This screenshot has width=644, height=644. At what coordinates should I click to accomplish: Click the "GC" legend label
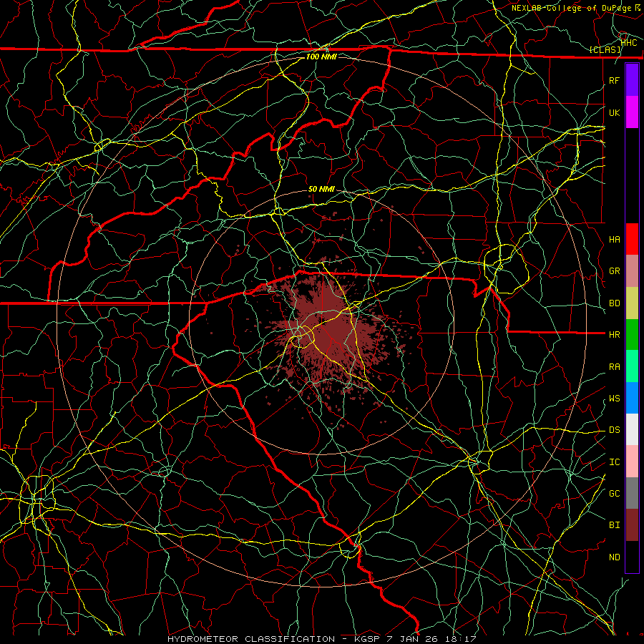614,493
